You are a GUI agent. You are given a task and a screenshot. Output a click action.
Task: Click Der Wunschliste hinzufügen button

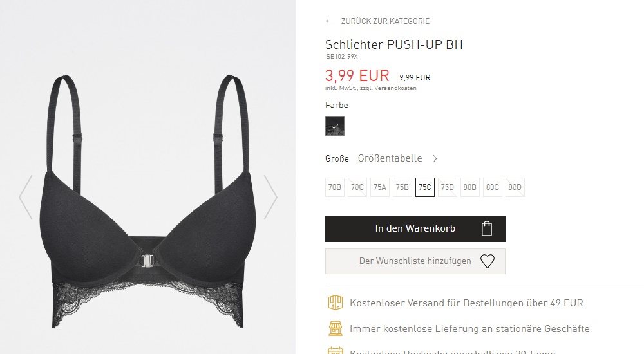coord(415,261)
